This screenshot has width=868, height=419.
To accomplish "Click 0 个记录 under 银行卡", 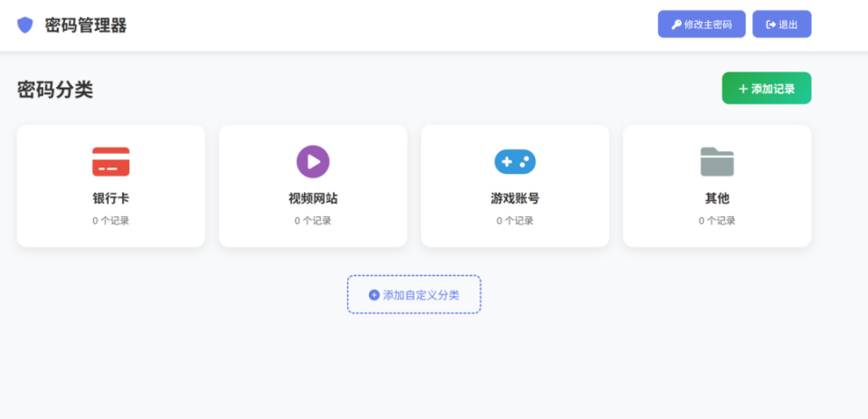I will coord(110,221).
